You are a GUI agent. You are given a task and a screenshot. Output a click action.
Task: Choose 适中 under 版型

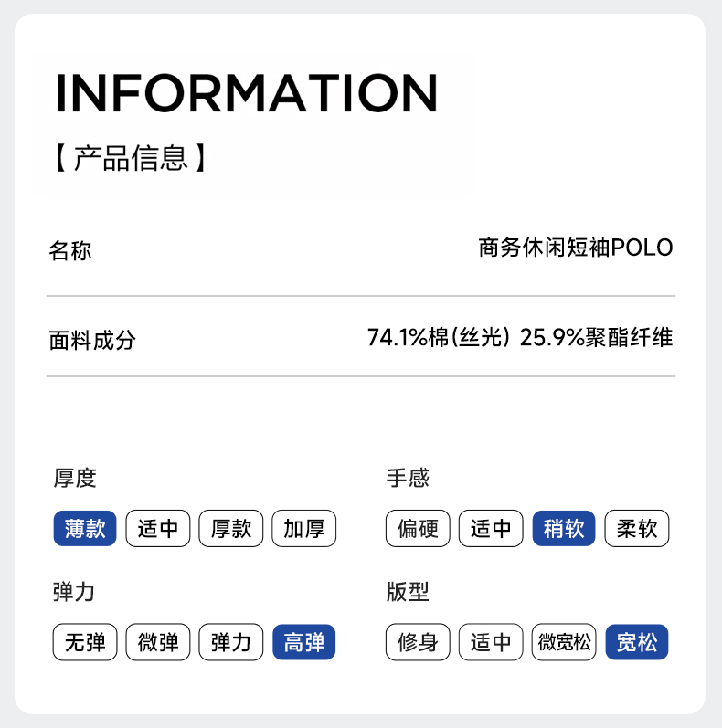(x=491, y=642)
